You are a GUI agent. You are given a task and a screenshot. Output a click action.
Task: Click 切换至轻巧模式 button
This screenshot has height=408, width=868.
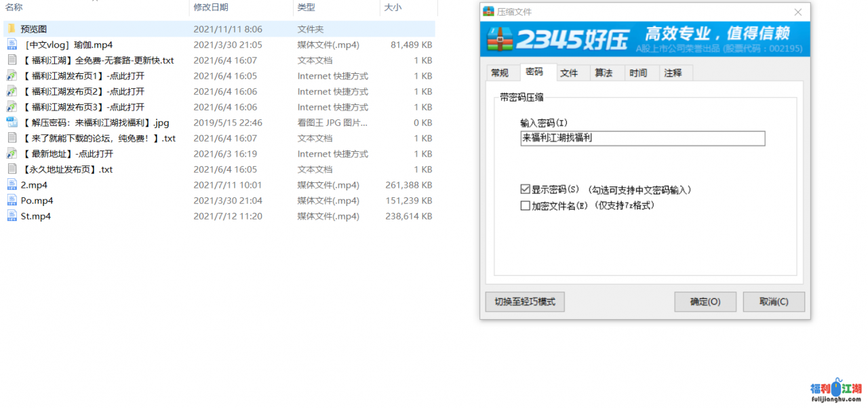(525, 302)
